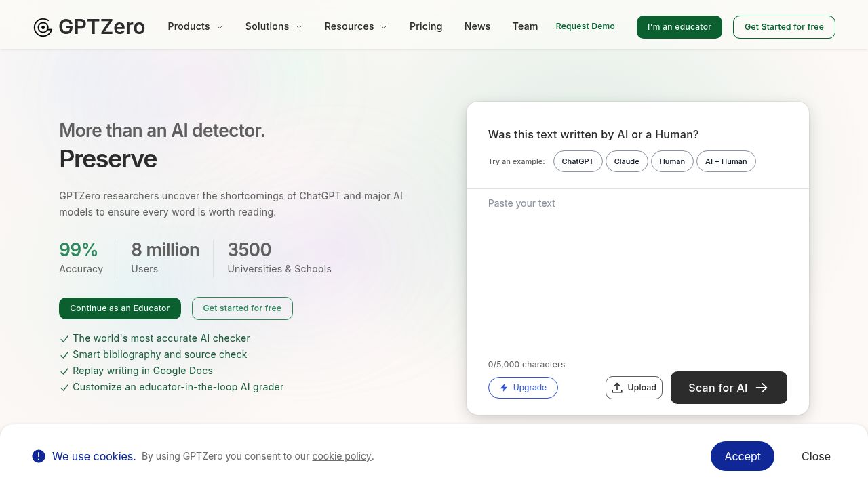Click checkmark beside 'Smart bibliography and source check'
The image size is (868, 488).
[64, 355]
